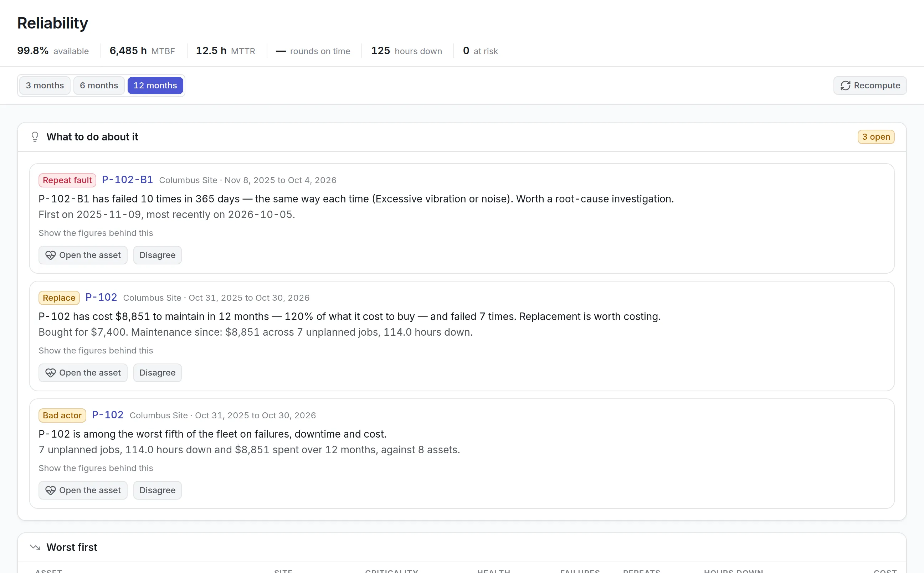This screenshot has height=573, width=924.
Task: Select the 12 months range
Action: point(155,86)
